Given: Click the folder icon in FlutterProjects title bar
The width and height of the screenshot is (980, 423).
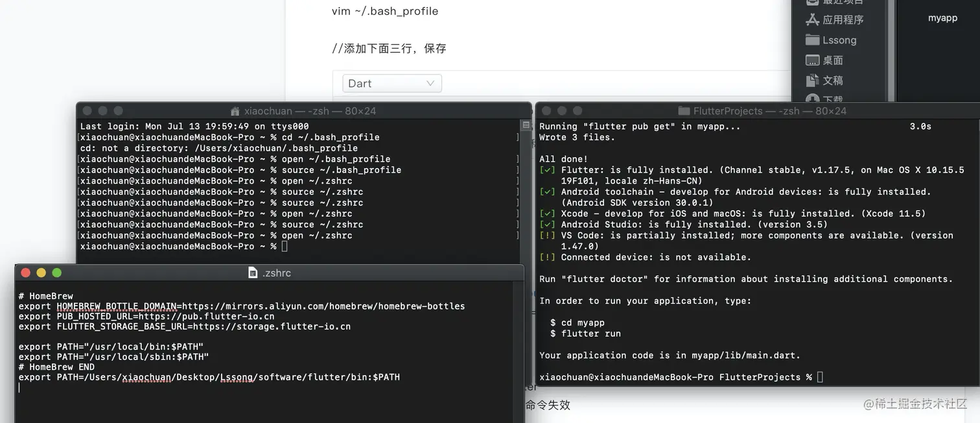Looking at the screenshot, I should pyautogui.click(x=684, y=111).
